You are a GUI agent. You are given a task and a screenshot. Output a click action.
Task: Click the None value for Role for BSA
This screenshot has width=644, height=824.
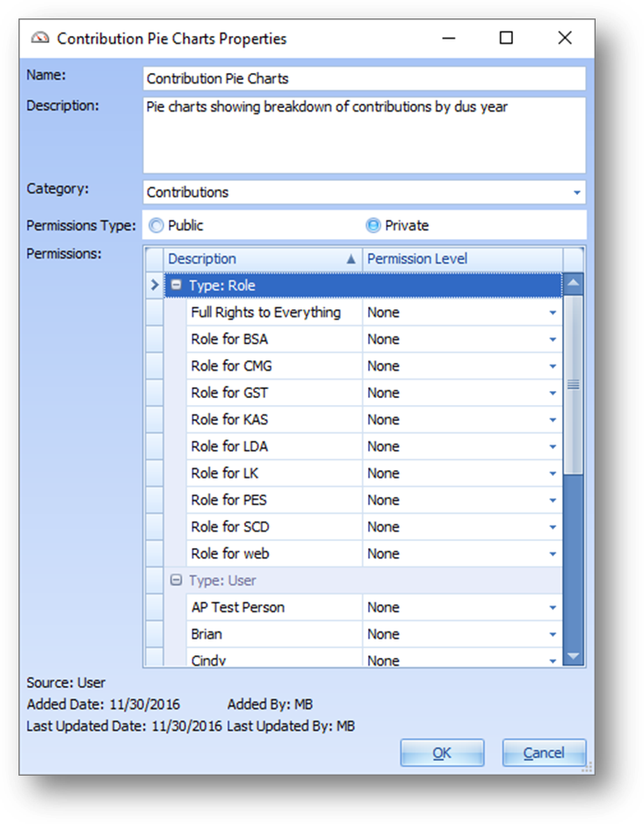point(383,339)
